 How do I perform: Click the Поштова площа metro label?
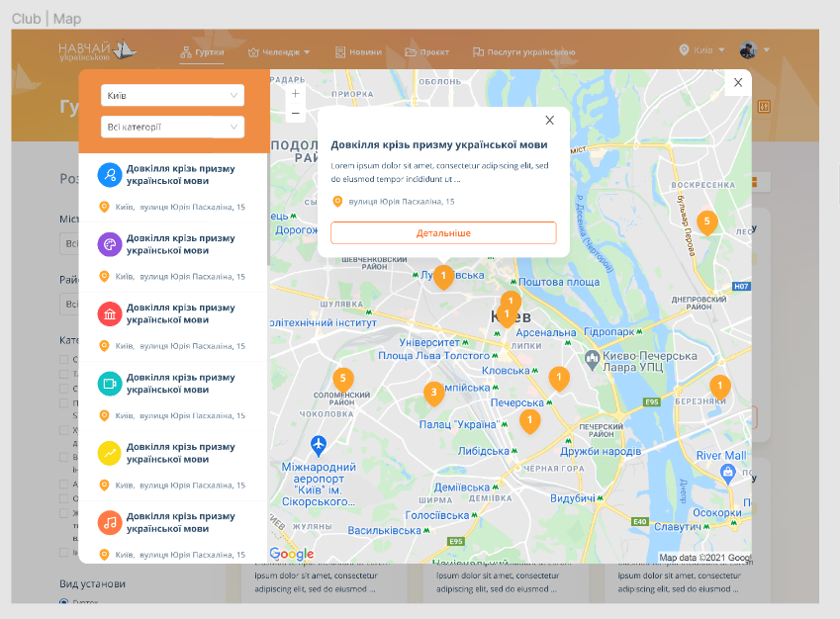click(x=559, y=282)
